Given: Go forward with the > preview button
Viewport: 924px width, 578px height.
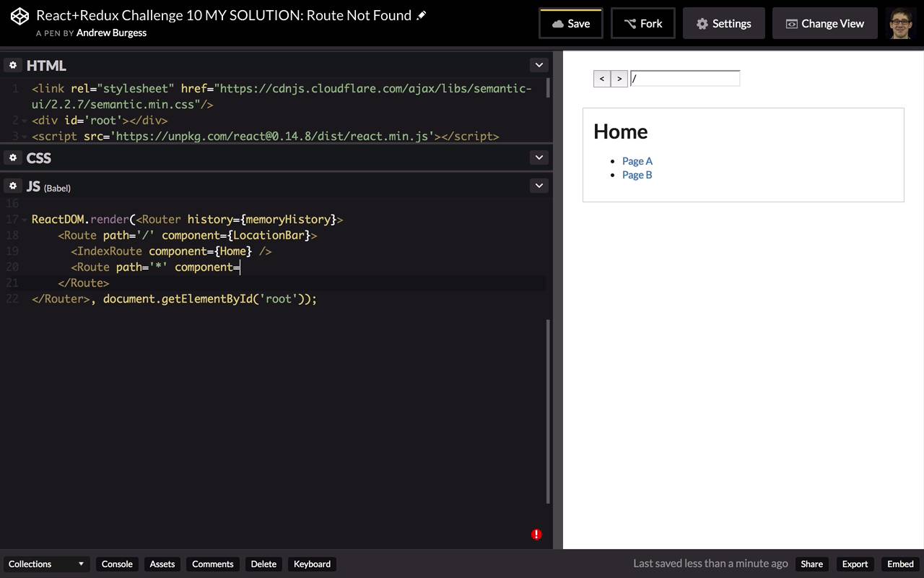Looking at the screenshot, I should [619, 79].
